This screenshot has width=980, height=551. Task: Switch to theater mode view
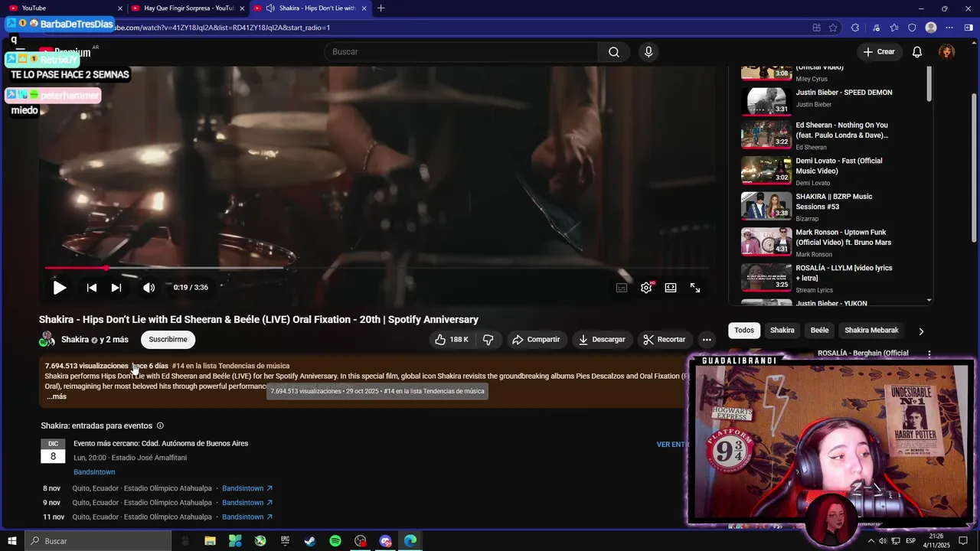pos(671,288)
